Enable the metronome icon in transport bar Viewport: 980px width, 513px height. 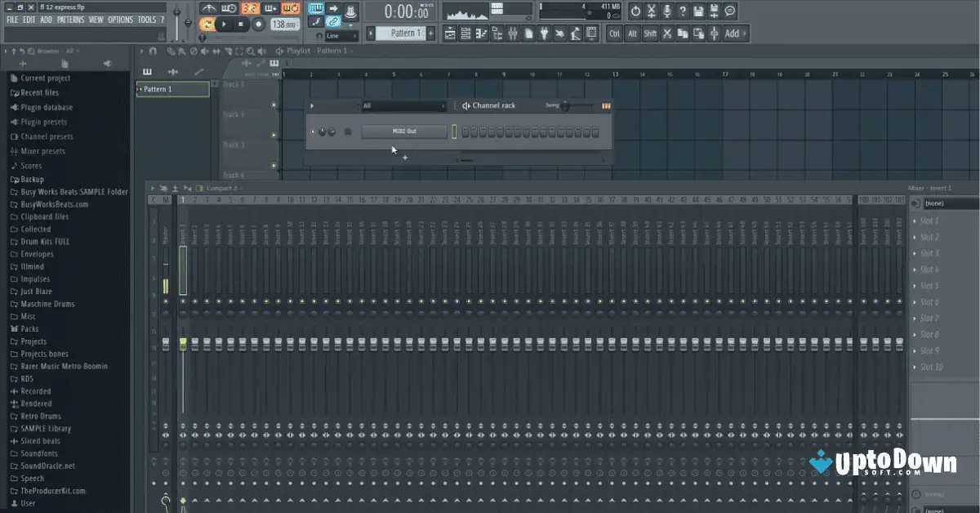tap(209, 7)
